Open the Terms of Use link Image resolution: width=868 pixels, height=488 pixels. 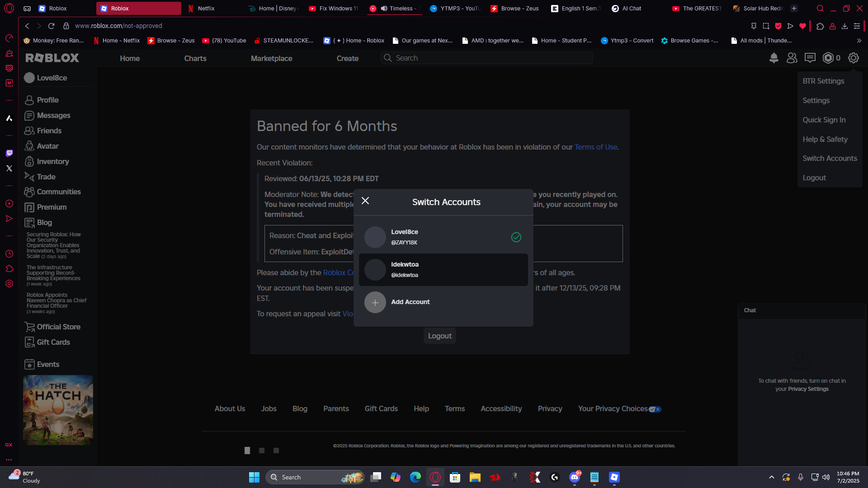coord(596,147)
